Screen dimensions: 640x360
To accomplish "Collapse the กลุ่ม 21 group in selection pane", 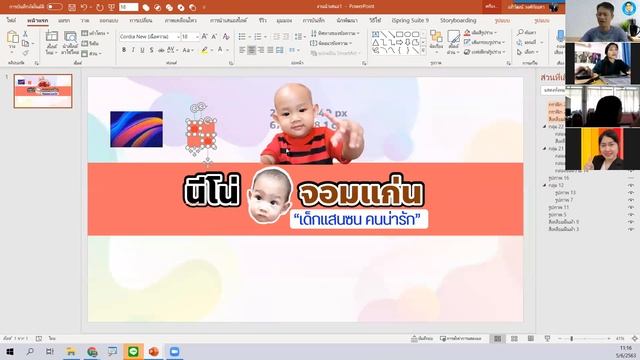I will 544,149.
